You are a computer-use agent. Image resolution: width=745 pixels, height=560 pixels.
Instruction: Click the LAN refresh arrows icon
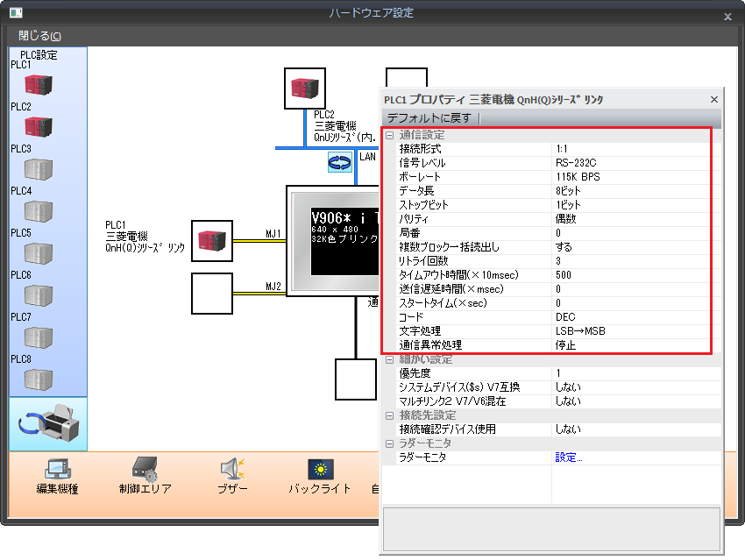coord(339,161)
